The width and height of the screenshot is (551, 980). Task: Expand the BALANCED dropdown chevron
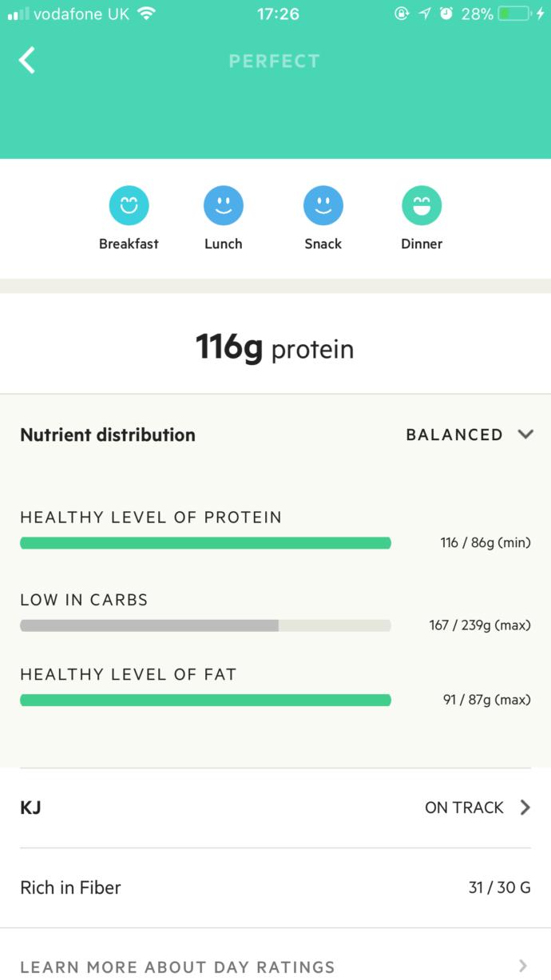525,434
